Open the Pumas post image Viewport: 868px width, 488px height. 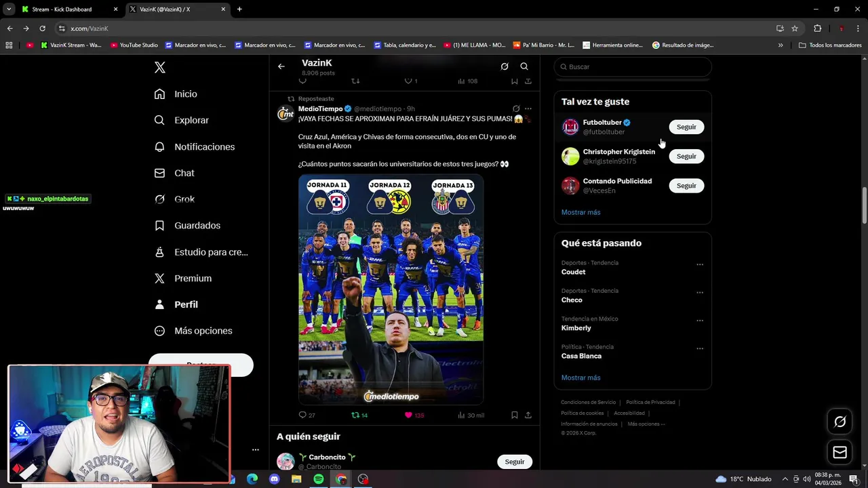391,289
